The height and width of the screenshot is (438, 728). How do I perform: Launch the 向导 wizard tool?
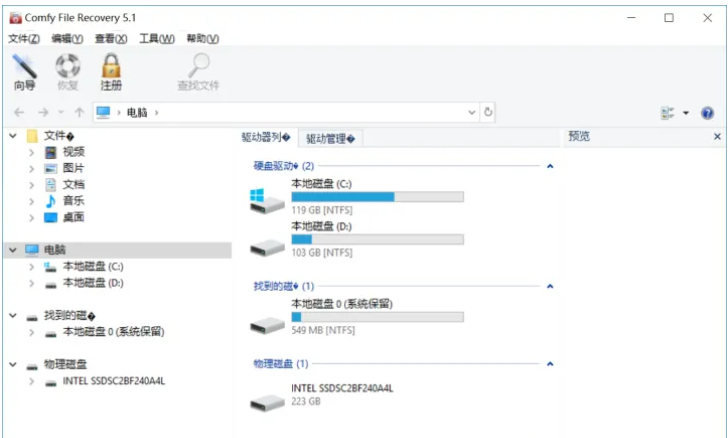pyautogui.click(x=25, y=72)
